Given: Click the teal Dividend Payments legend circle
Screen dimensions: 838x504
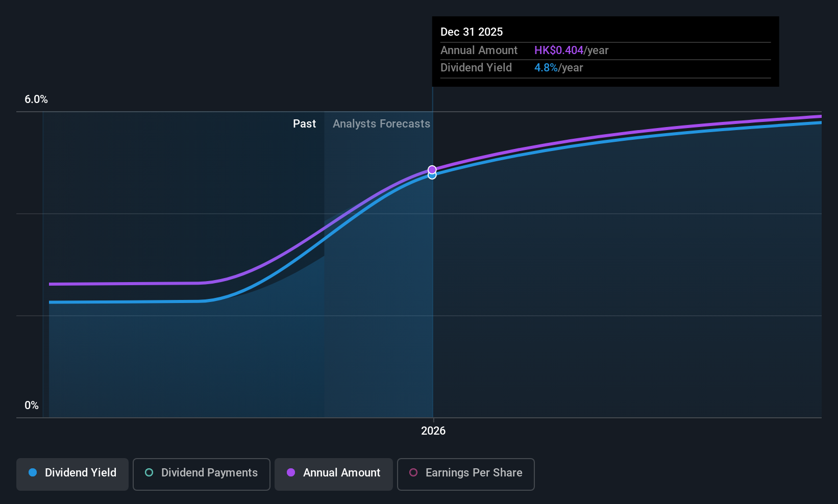Looking at the screenshot, I should tap(149, 472).
